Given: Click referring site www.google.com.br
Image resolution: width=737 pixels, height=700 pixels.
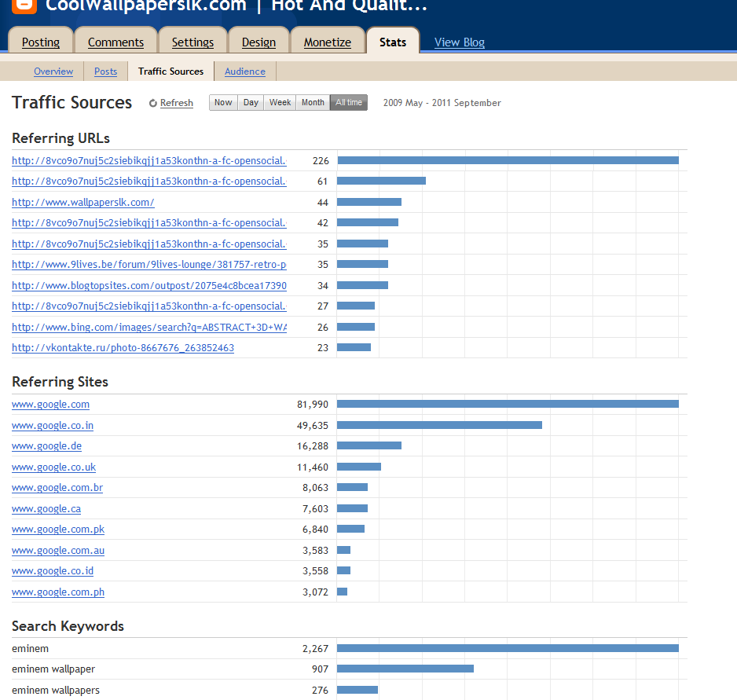Looking at the screenshot, I should click(x=57, y=488).
